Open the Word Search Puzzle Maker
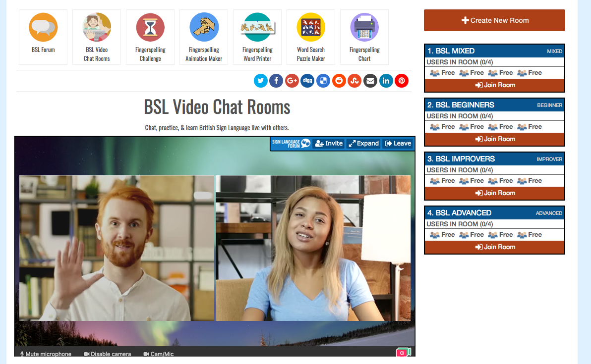This screenshot has height=364, width=591. pyautogui.click(x=311, y=28)
